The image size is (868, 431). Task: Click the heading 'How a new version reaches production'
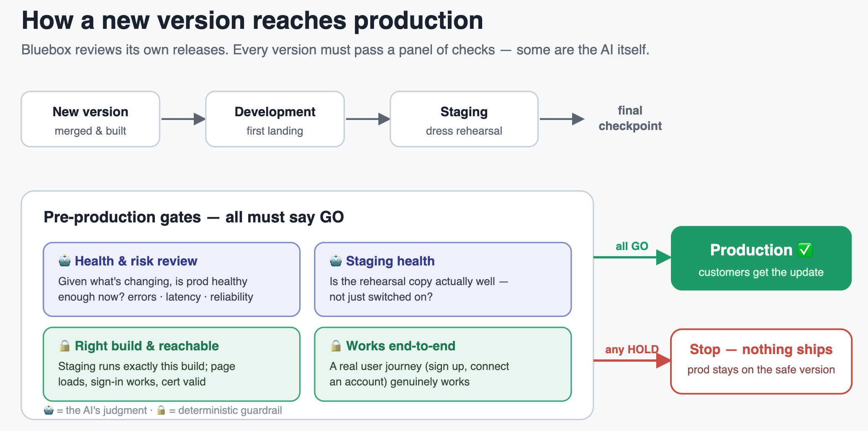pos(252,20)
